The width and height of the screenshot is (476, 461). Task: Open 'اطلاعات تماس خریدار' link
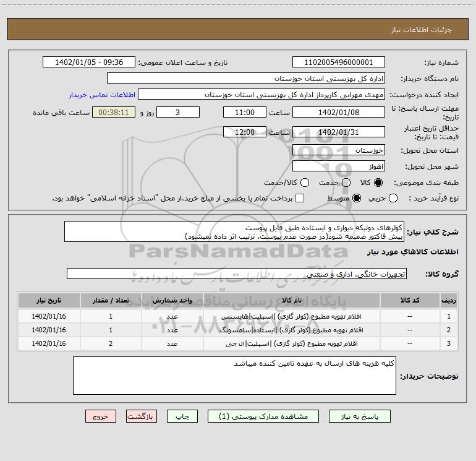pyautogui.click(x=102, y=95)
